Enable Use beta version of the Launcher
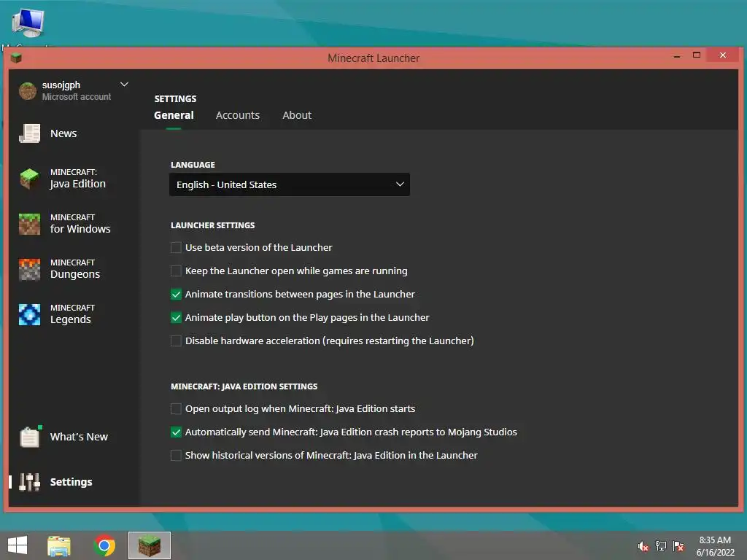 coord(176,248)
